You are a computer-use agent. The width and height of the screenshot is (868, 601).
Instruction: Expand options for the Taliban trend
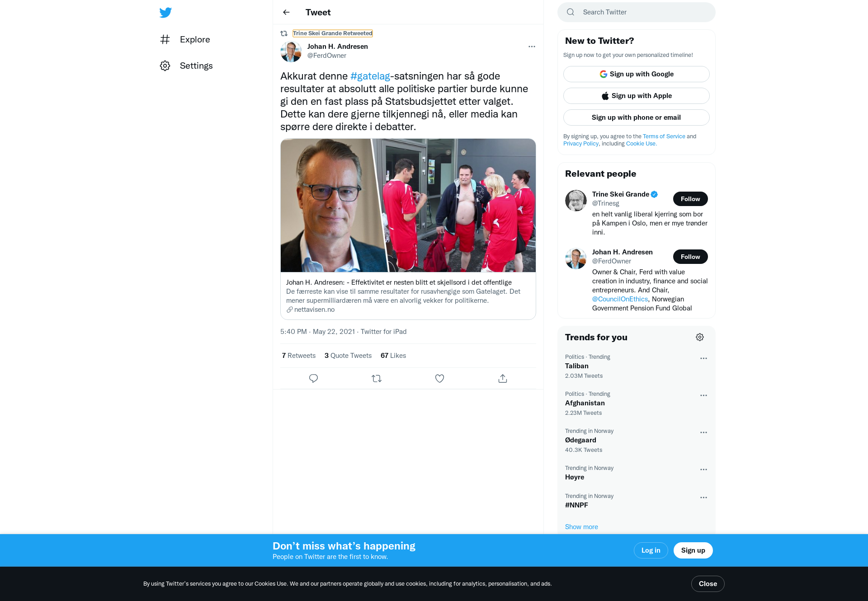(703, 358)
